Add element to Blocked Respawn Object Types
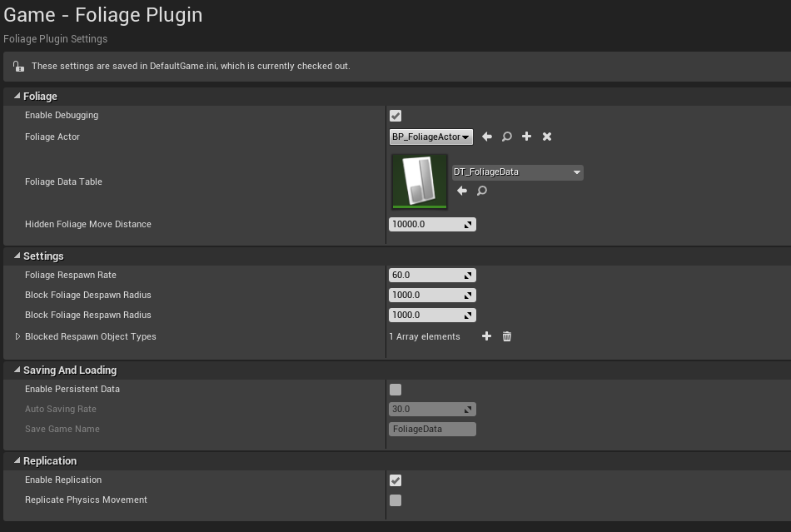 (x=486, y=336)
